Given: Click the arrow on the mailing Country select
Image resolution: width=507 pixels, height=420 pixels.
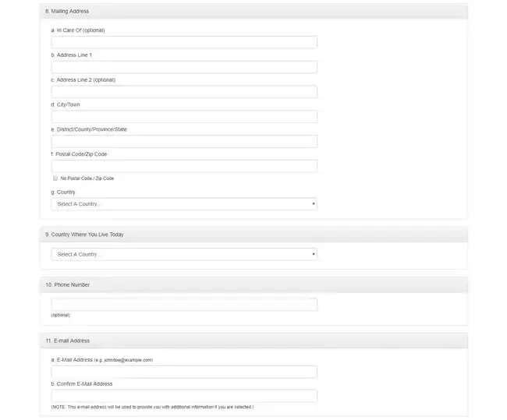Looking at the screenshot, I should pos(314,204).
